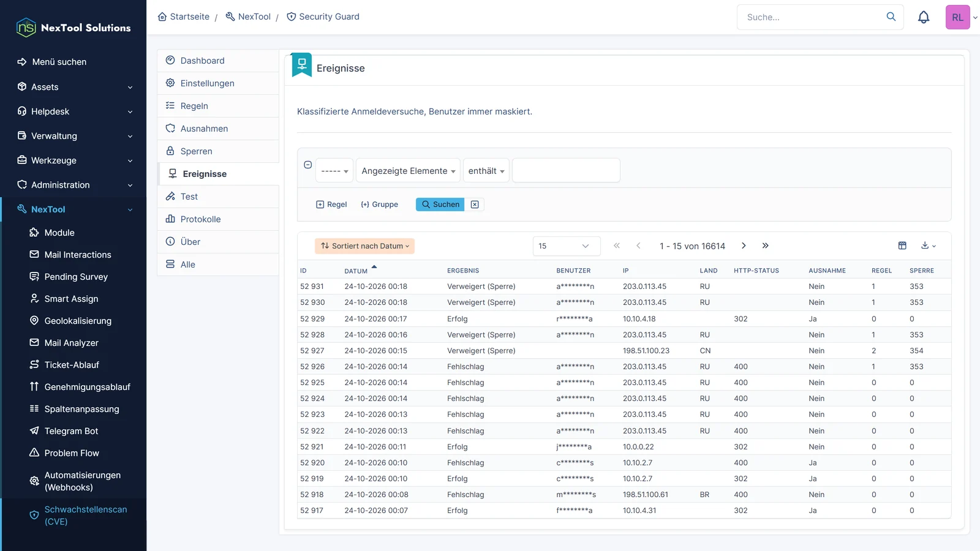The width and height of the screenshot is (980, 551).
Task: Open the table column settings icon
Action: click(x=902, y=246)
